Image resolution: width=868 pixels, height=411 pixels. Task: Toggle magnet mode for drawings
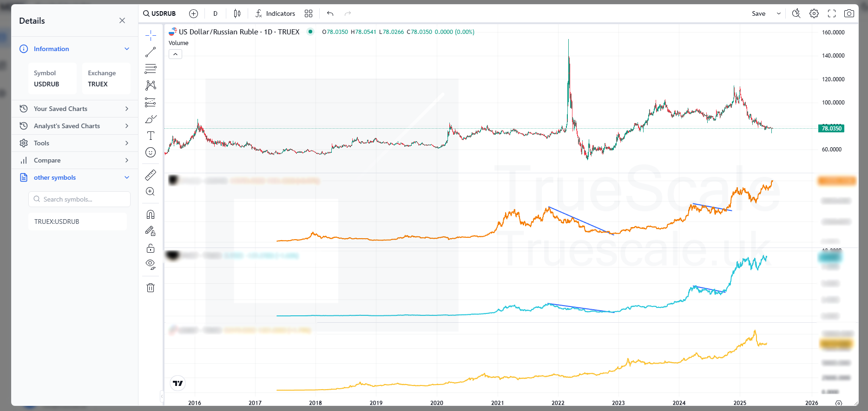coord(151,215)
